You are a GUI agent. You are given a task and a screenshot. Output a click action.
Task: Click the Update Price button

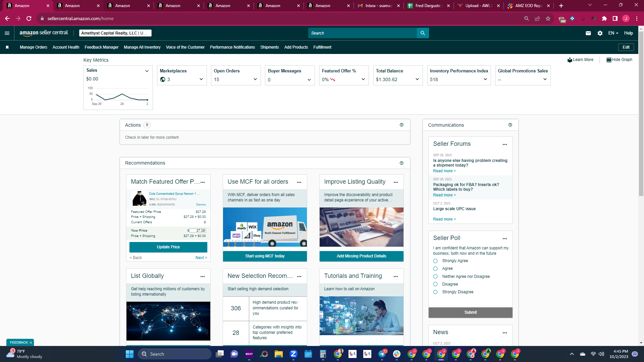point(168,247)
